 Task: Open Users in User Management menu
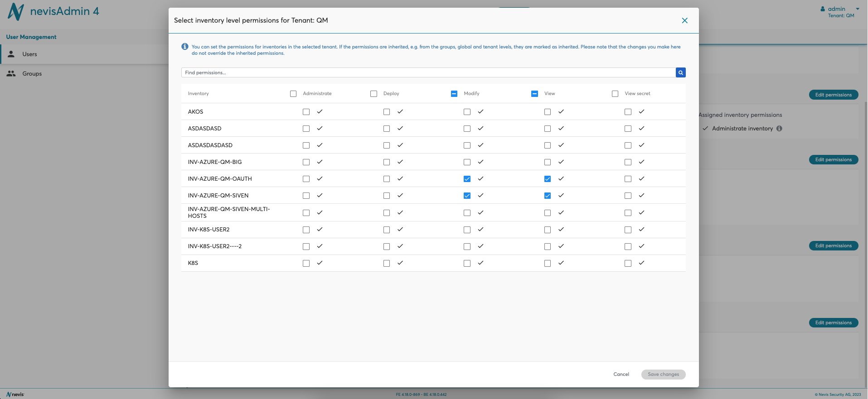tap(30, 54)
